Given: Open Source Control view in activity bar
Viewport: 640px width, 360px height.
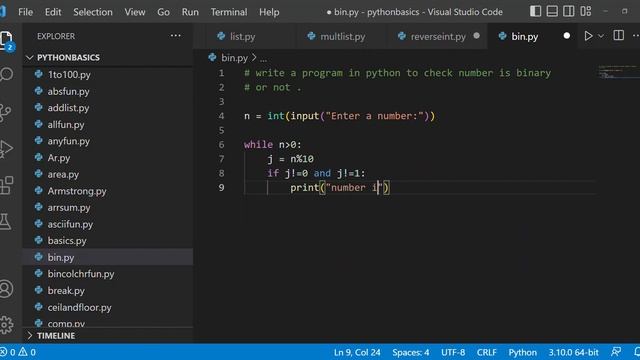Looking at the screenshot, I should [6, 113].
